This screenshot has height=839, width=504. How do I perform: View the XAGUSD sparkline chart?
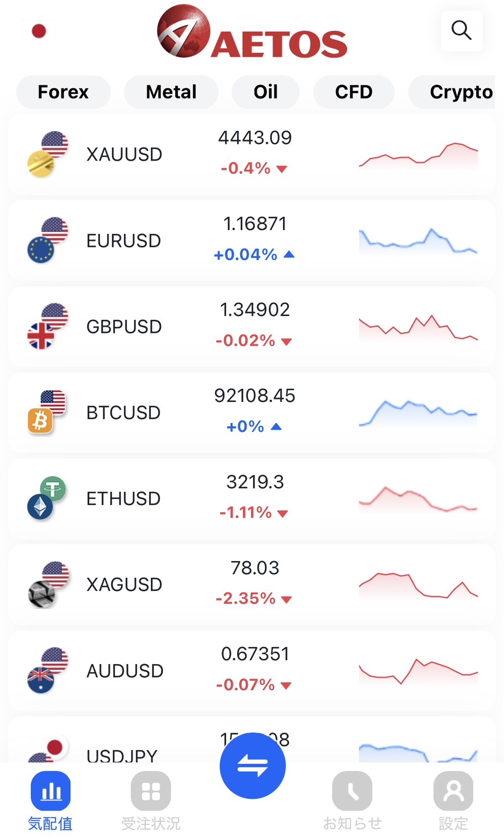[x=418, y=585]
